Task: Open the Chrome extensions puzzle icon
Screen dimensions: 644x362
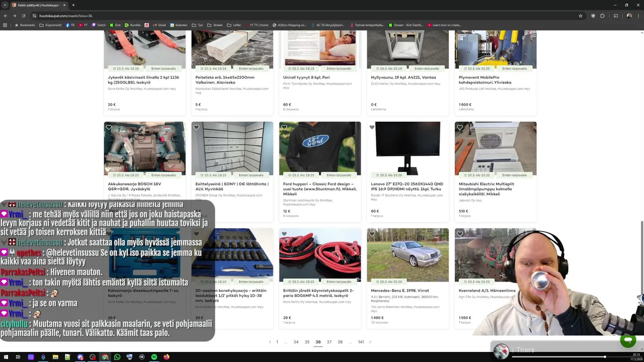Action: click(x=602, y=16)
